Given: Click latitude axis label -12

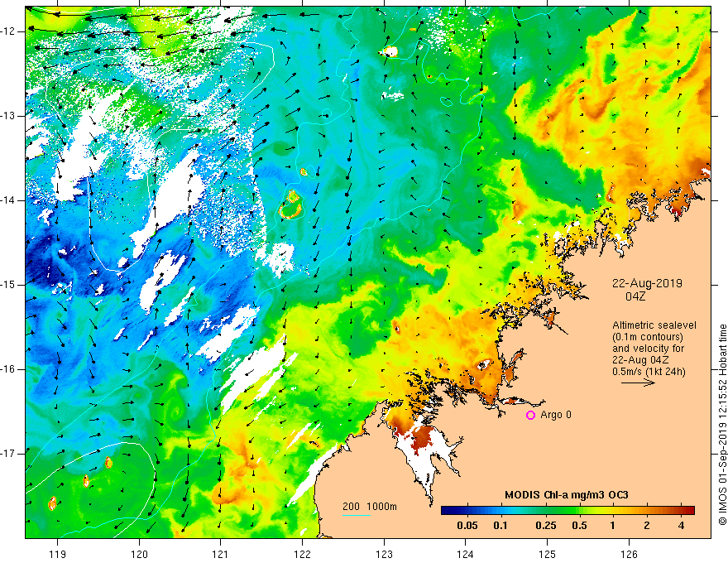Looking at the screenshot, I should coord(9,31).
